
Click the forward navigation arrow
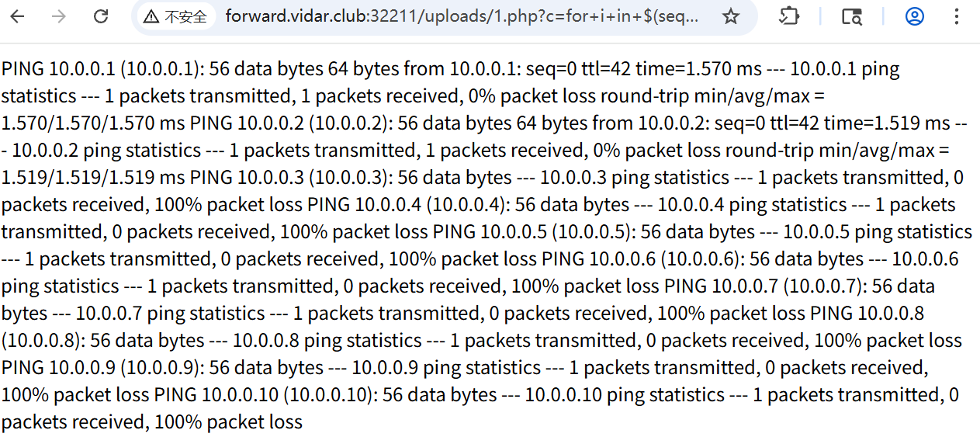59,16
